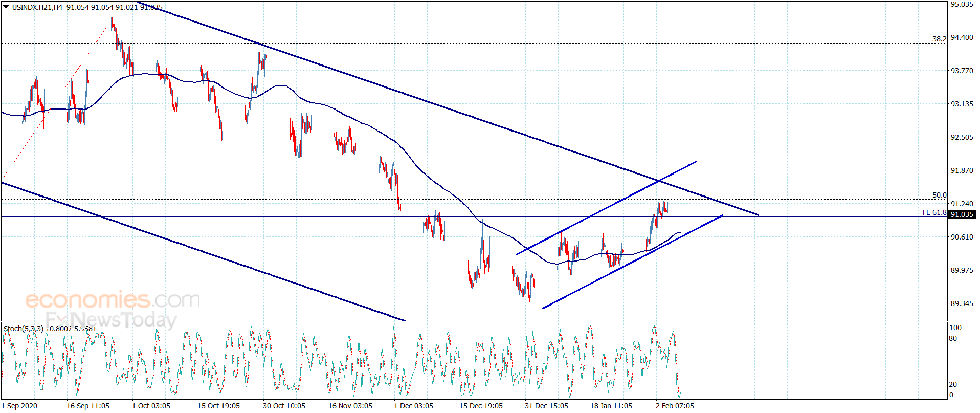Select the 38.2 Fibonacci level label
The height and width of the screenshot is (413, 980).
[940, 39]
